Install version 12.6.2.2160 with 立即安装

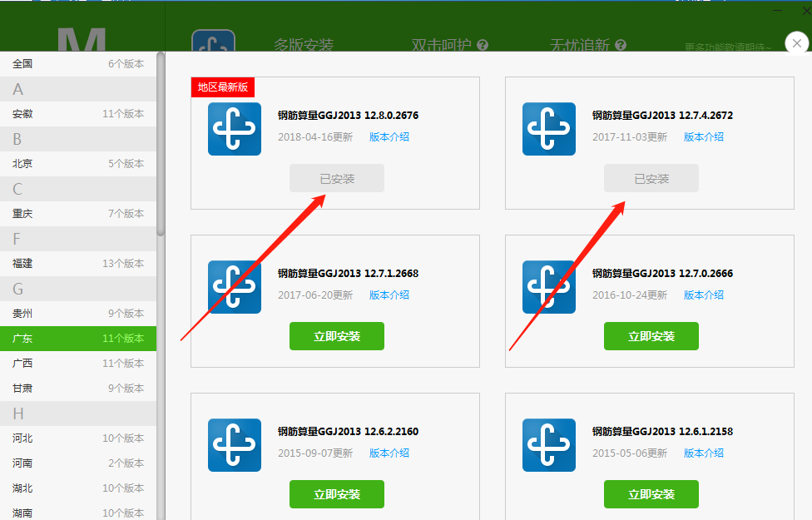click(x=337, y=494)
